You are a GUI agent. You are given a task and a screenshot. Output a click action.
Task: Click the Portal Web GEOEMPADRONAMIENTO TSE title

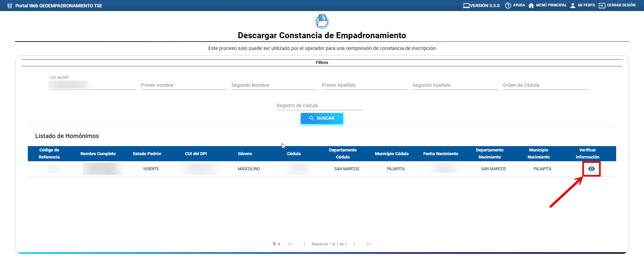[59, 6]
